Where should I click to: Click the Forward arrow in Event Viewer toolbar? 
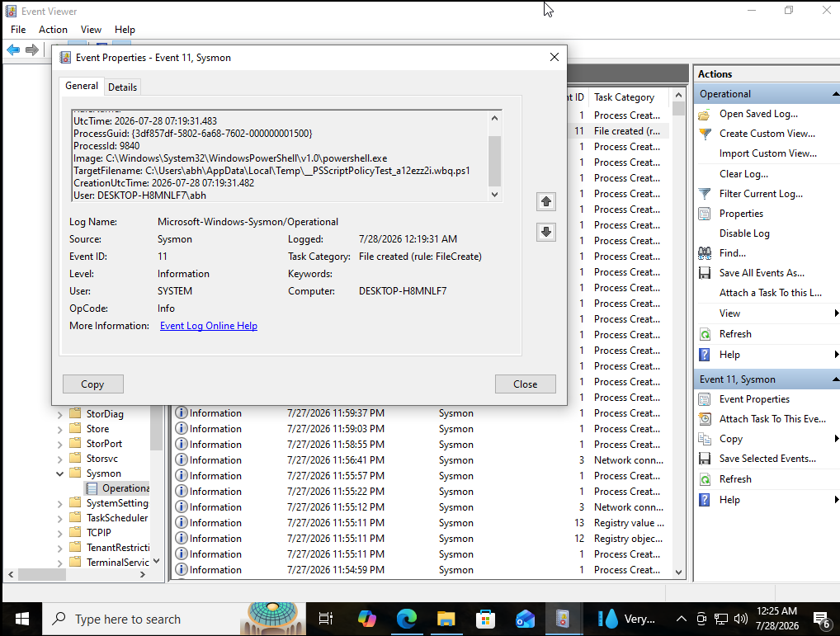(32, 49)
